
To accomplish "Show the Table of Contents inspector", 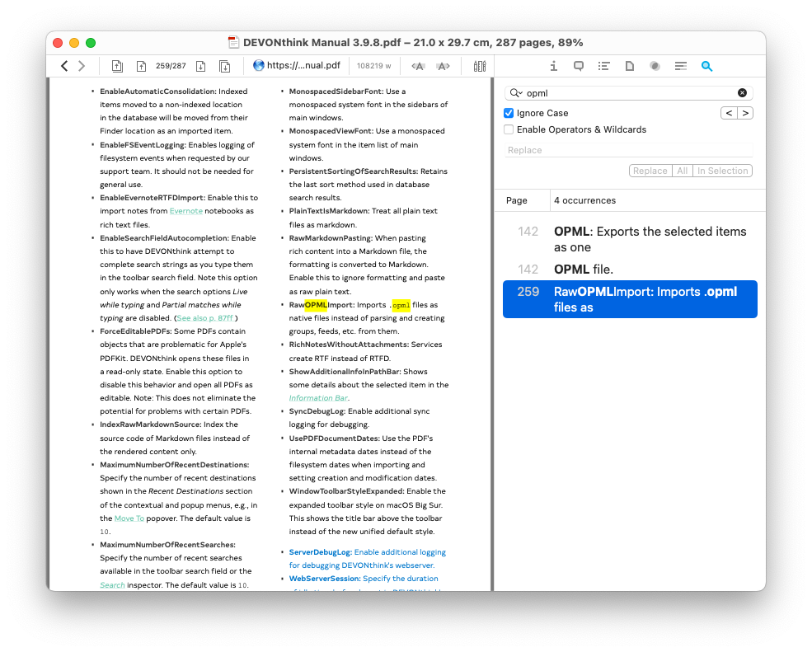I will (603, 66).
